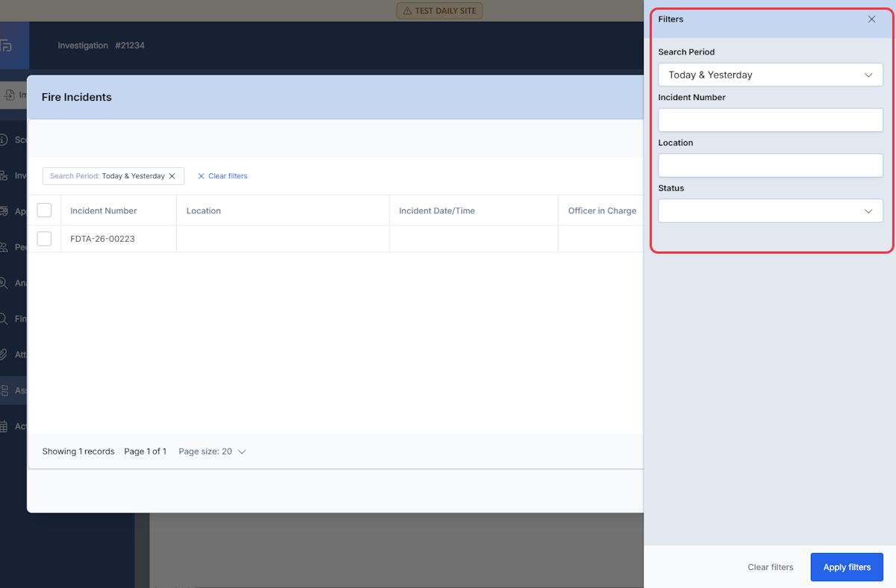896x588 pixels.
Task: Tick the select-all checkbox in the table header
Action: tap(44, 210)
